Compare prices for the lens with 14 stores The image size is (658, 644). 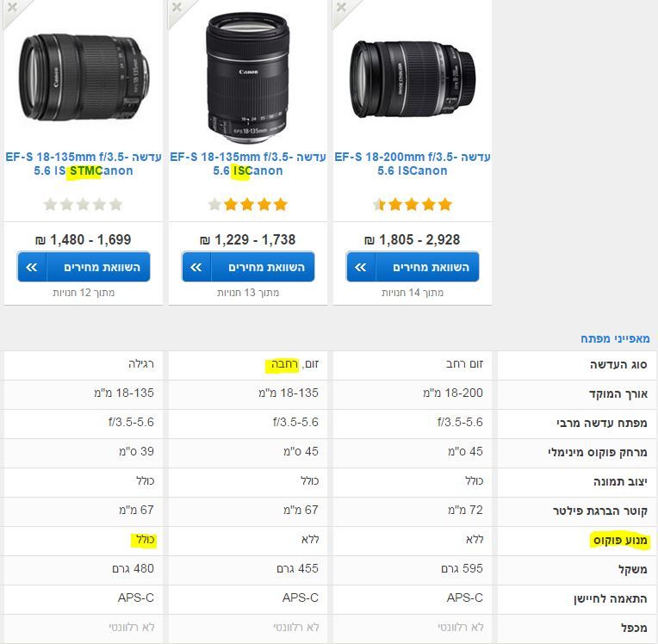point(413,267)
